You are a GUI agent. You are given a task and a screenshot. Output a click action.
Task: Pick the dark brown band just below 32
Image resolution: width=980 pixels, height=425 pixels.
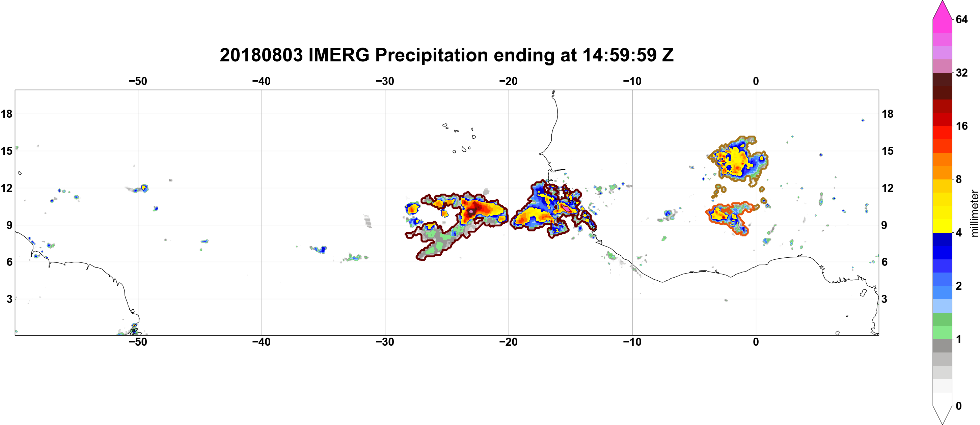point(942,80)
